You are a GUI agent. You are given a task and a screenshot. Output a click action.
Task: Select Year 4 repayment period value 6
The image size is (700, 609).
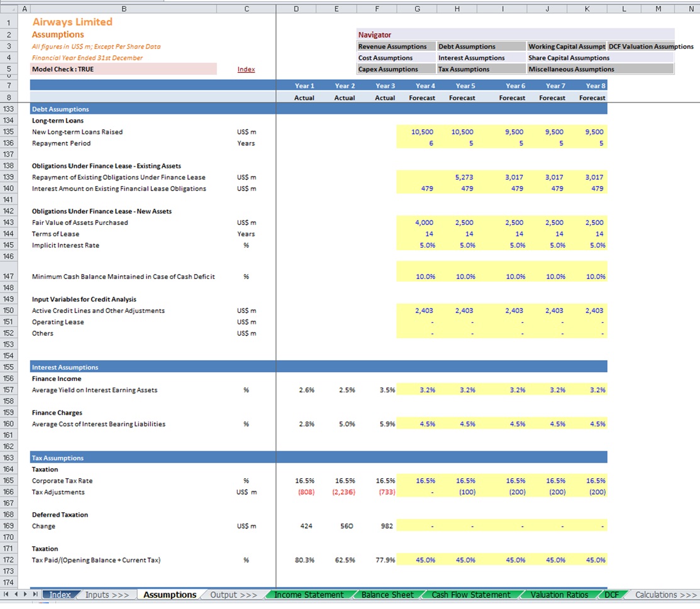(417, 143)
